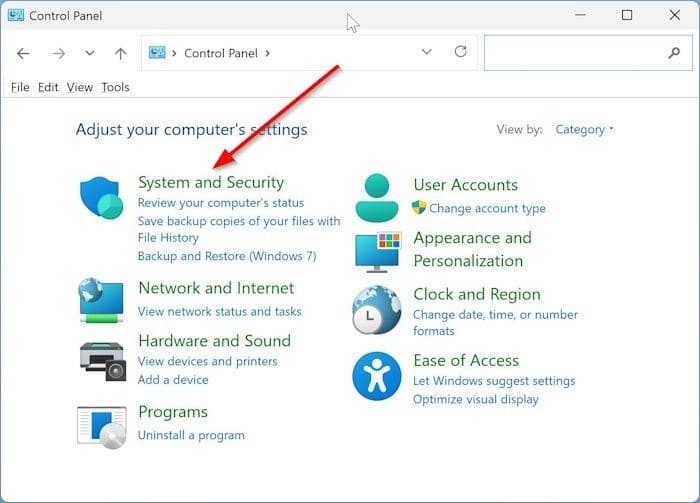Show recent locations dropdown arrow
Image resolution: width=700 pixels, height=503 pixels.
click(x=90, y=53)
